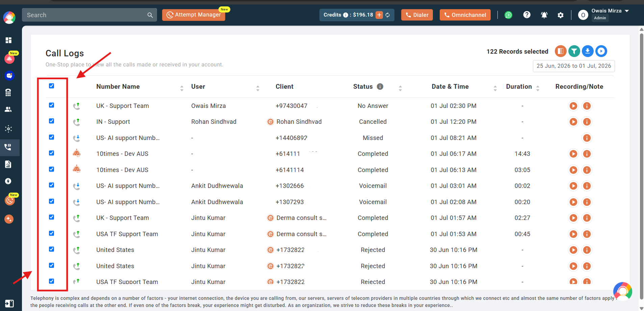
Task: Click the '14:43' duration cell
Action: tap(522, 154)
